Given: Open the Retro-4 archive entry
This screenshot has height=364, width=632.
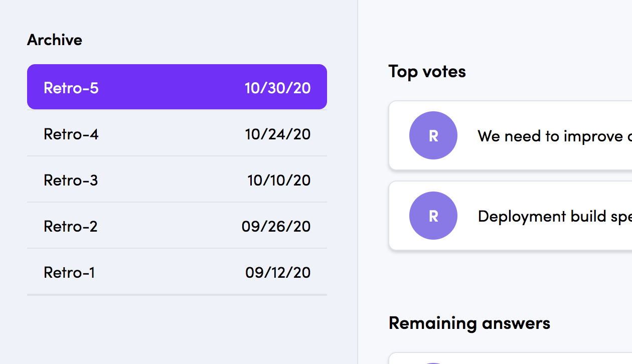Looking at the screenshot, I should pyautogui.click(x=177, y=133).
